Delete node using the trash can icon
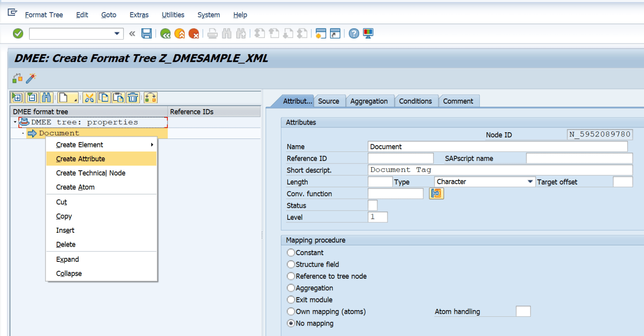Viewport: 644px width, 336px height. [x=133, y=97]
